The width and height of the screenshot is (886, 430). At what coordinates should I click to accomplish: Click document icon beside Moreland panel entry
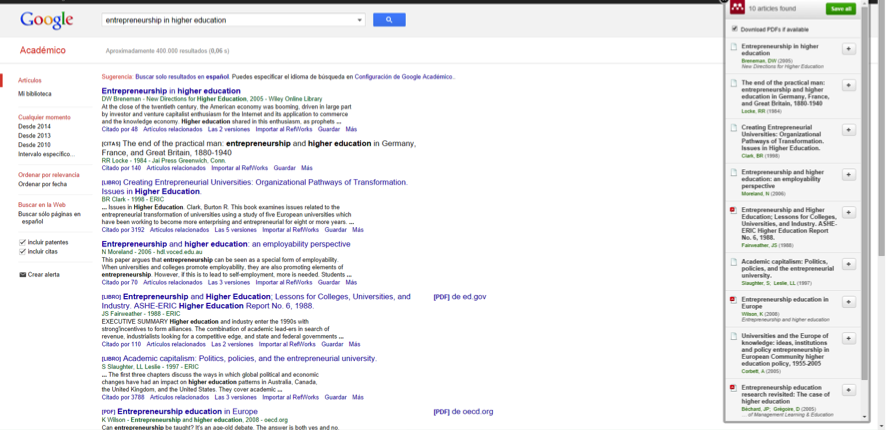coord(733,172)
